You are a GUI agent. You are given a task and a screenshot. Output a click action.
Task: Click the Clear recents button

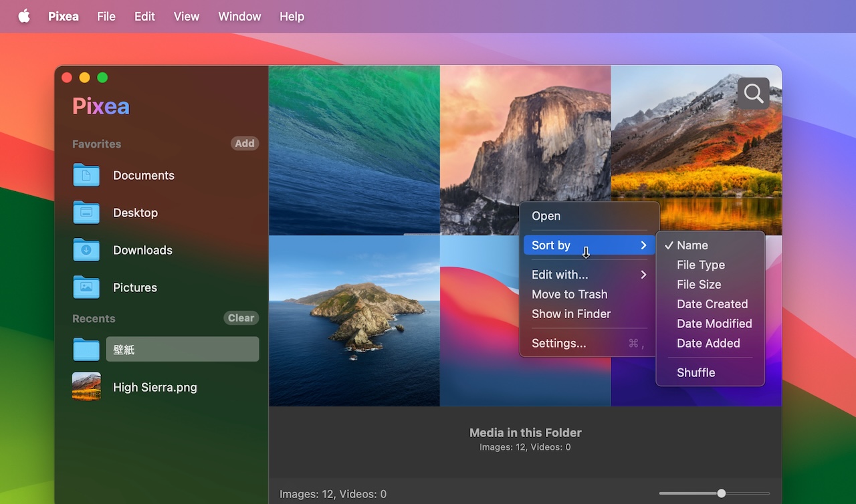click(x=241, y=318)
